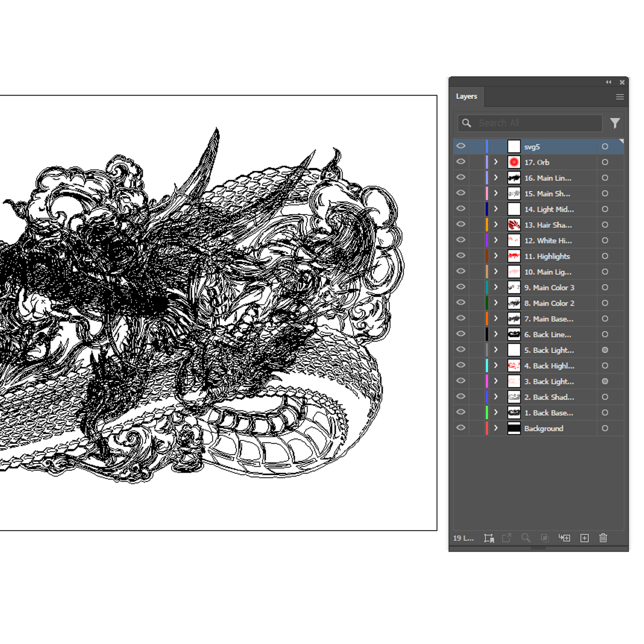Toggle visibility of 17. Orb layer
Image resolution: width=644 pixels, height=644 pixels.
pyautogui.click(x=461, y=162)
